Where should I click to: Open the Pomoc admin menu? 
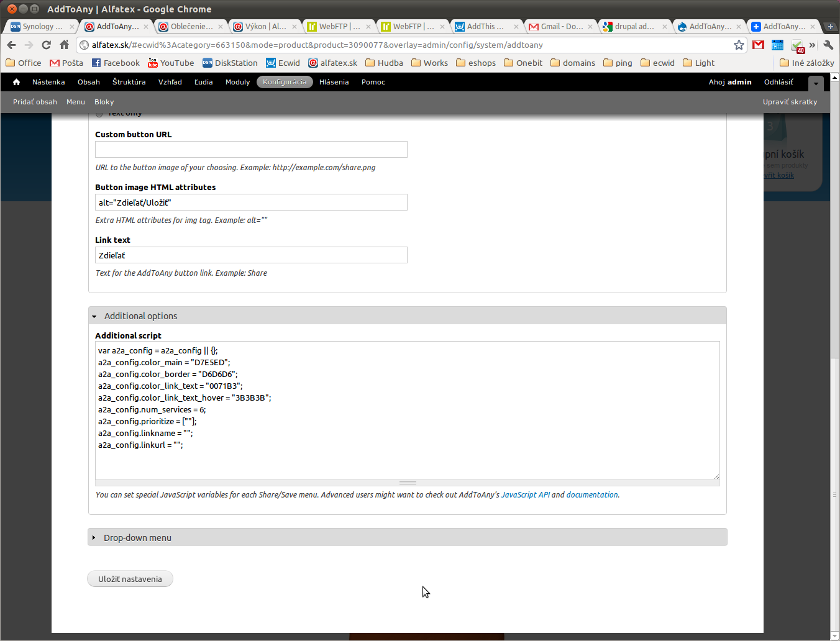[x=373, y=82]
